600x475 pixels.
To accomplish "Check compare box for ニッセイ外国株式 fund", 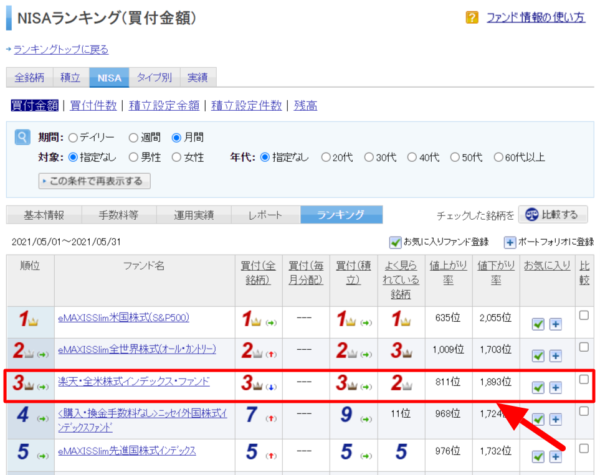I will coord(584,411).
